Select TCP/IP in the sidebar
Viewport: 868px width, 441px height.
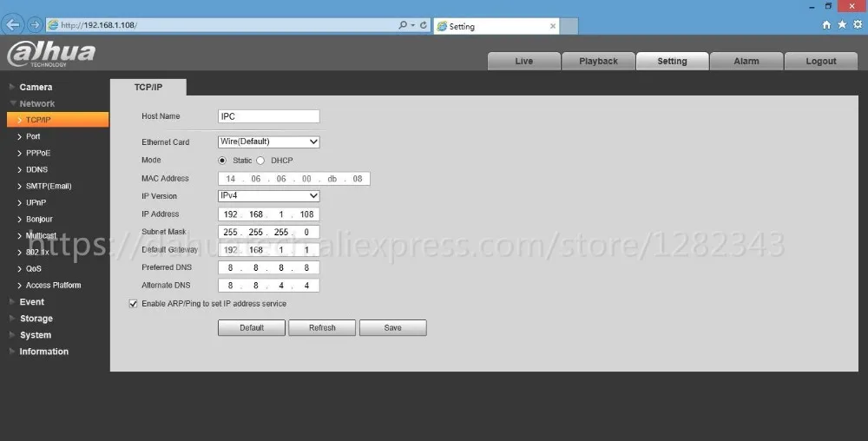pyautogui.click(x=57, y=120)
